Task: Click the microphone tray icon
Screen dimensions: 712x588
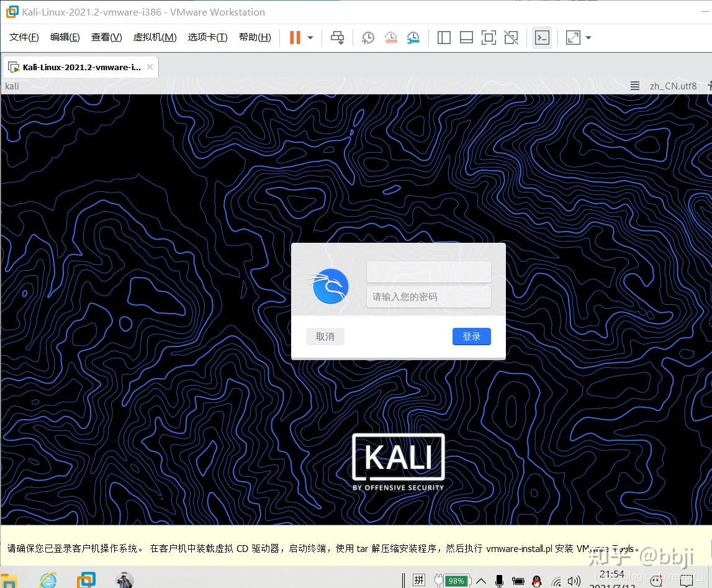Action: pyautogui.click(x=499, y=581)
